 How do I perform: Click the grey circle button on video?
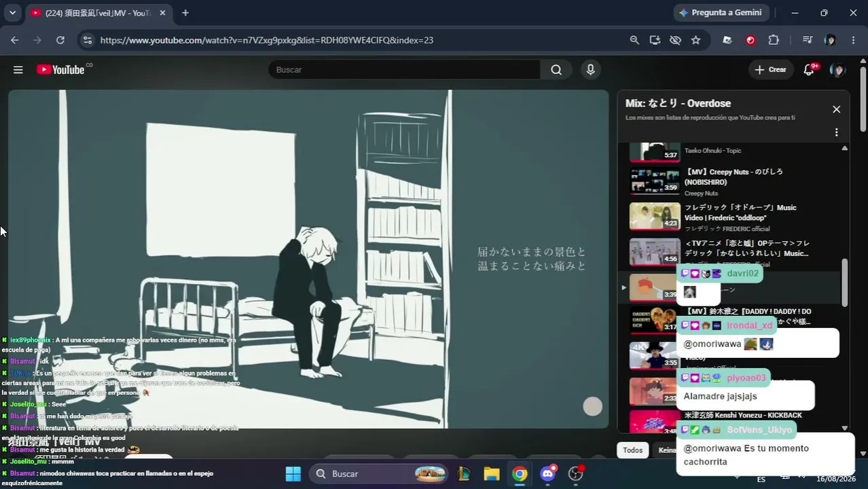click(593, 406)
